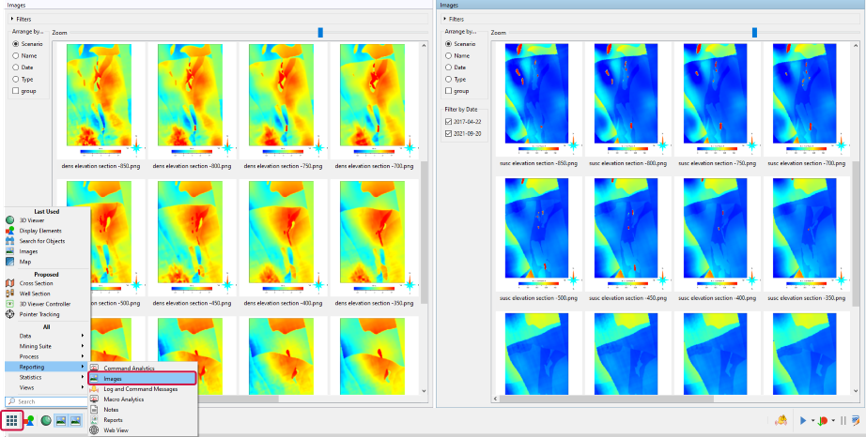Expand the Data submenu

click(47, 335)
